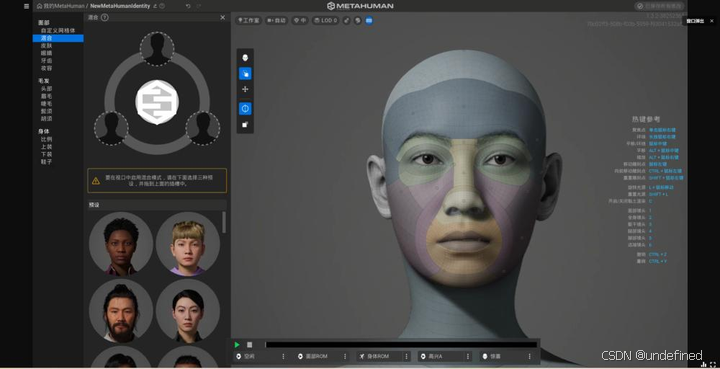The image size is (720, 369).
Task: Click the undo arrow in title bar
Action: [188, 6]
